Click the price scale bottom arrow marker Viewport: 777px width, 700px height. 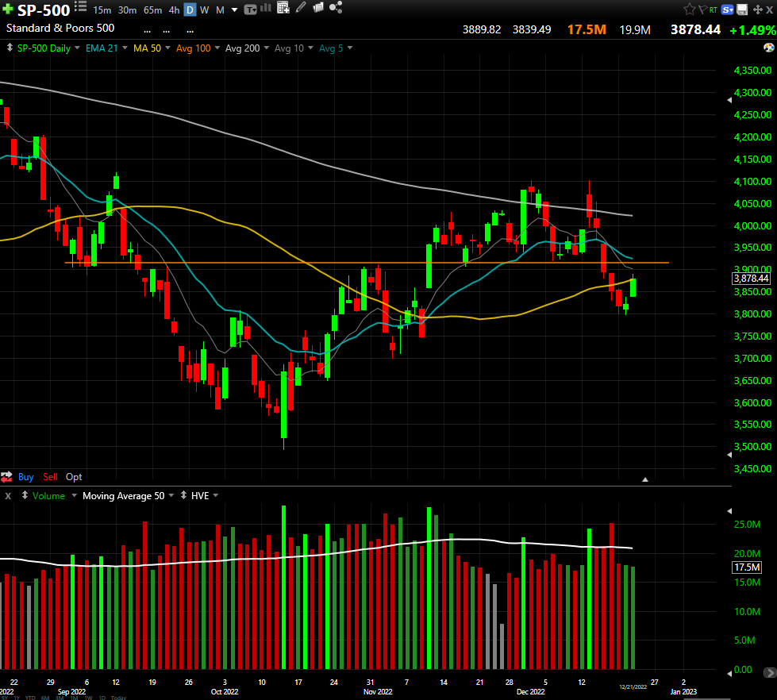click(x=729, y=455)
